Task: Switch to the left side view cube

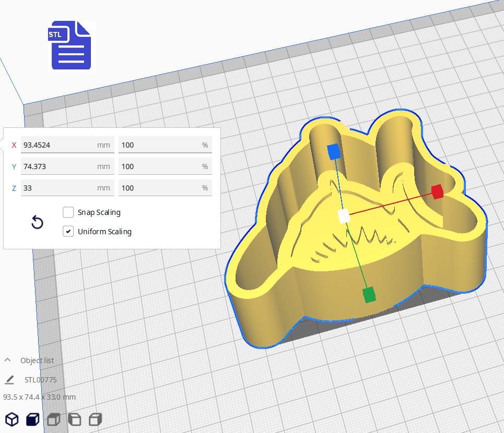Action: click(x=75, y=419)
